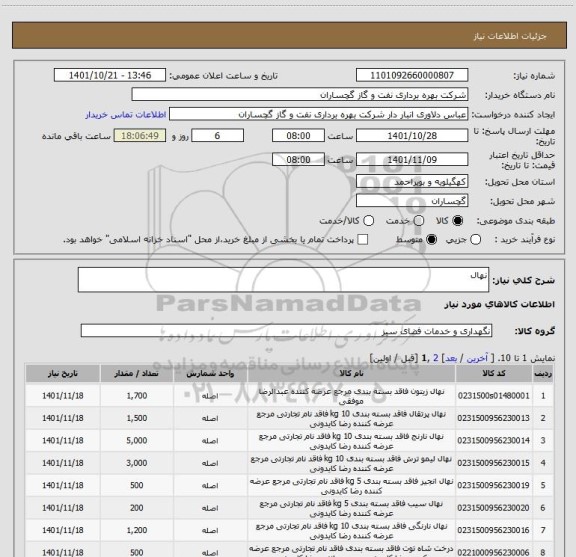Click the remaining time field 18:06:49

tap(140, 136)
